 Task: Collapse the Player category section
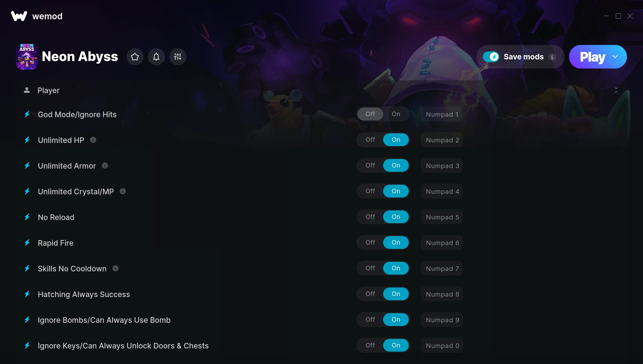coord(616,90)
